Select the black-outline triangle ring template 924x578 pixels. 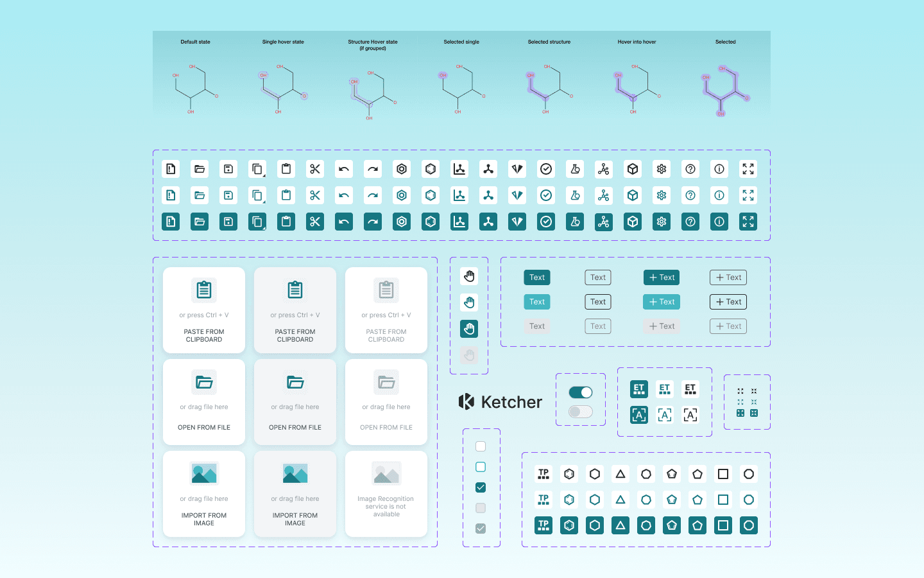click(620, 474)
